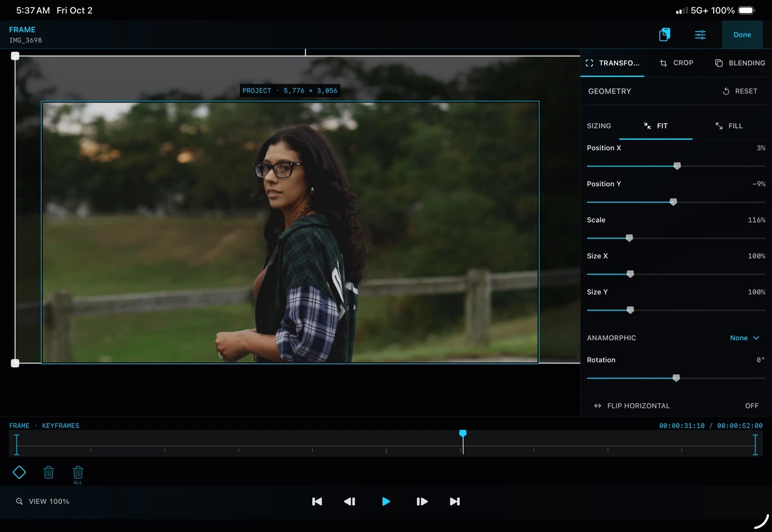Jump to the end of the clip
Image resolution: width=772 pixels, height=532 pixels.
[x=455, y=501]
